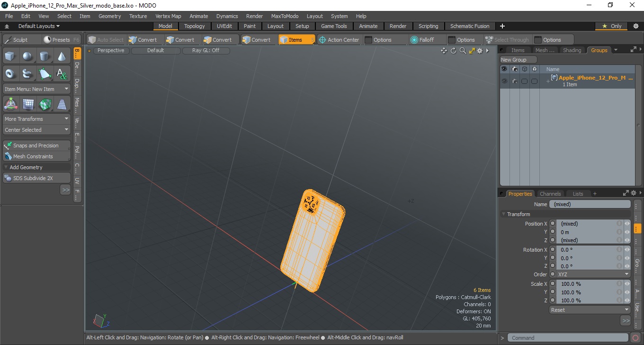Switch to the Channels tab
This screenshot has width=644, height=345.
tap(550, 194)
